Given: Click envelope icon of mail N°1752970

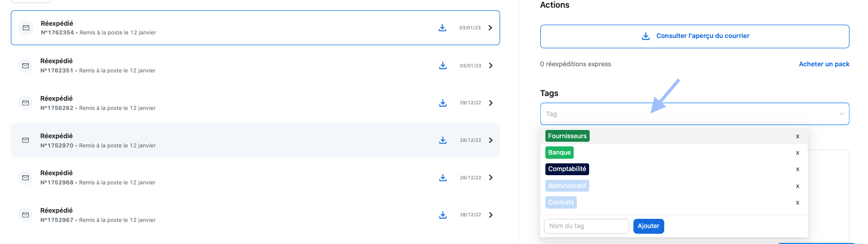Looking at the screenshot, I should coord(25,140).
